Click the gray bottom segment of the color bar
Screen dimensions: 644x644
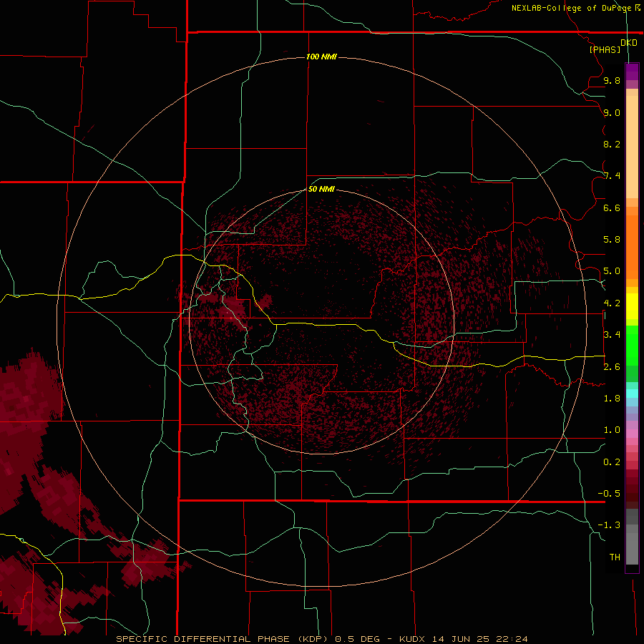click(x=632, y=548)
